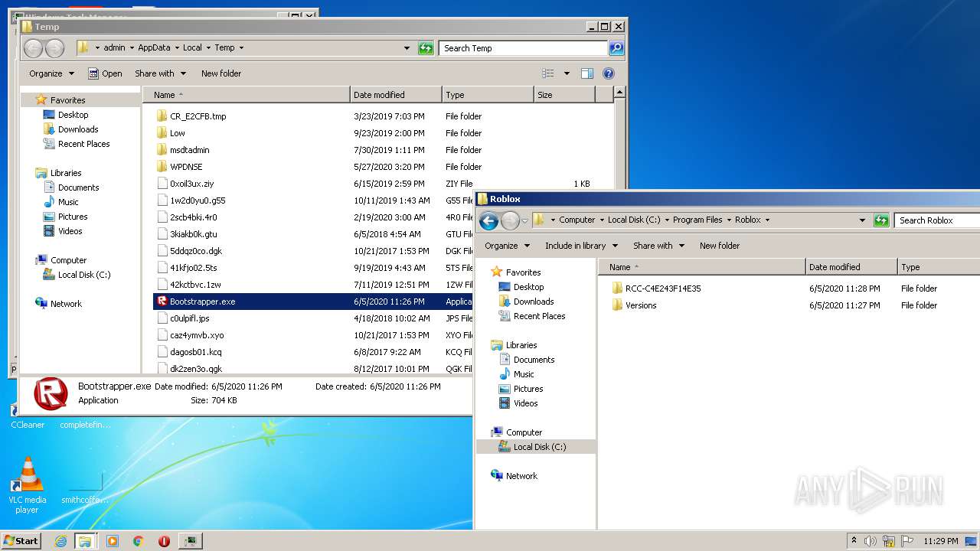980x551 pixels.
Task: Click Open button in Temp toolbar
Action: pos(106,73)
